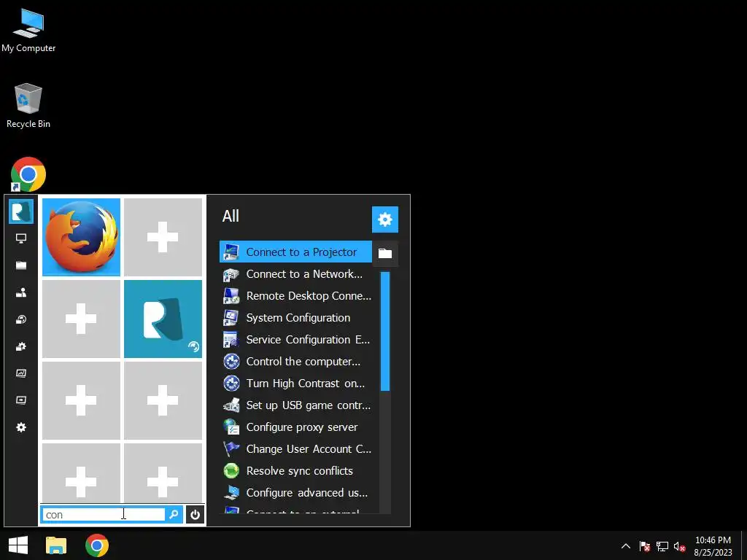Select Set up USB game contr... result

(x=295, y=405)
